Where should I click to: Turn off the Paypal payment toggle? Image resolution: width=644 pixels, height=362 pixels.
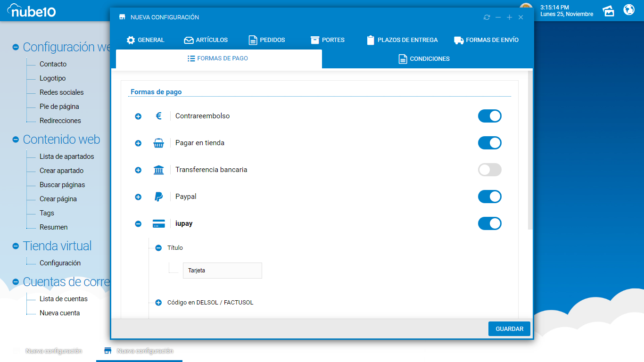pos(489,197)
